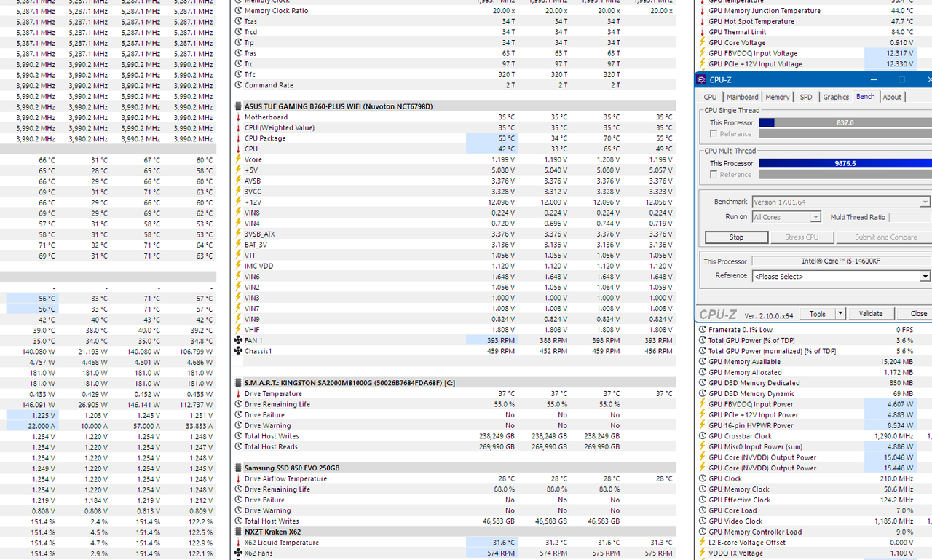
Task: Click the fan icon next to Chassis1
Action: tap(238, 351)
